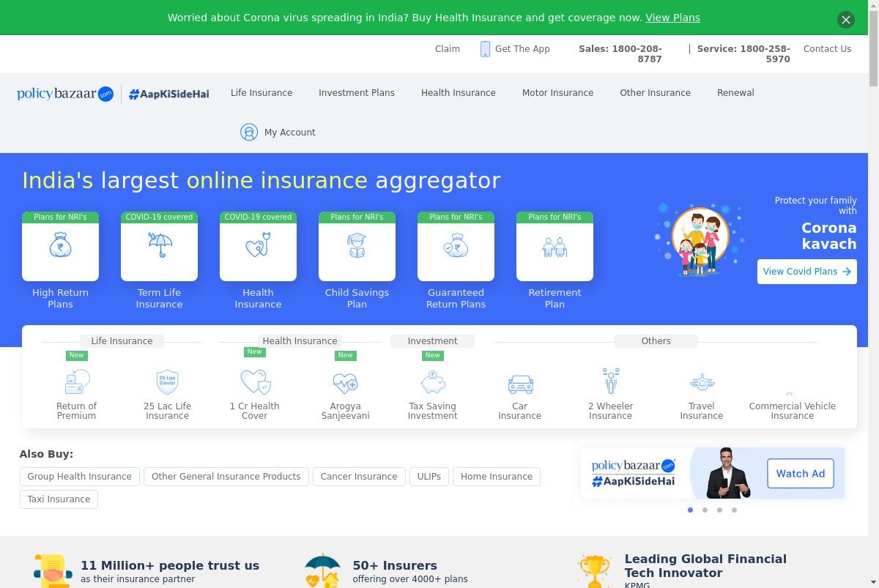Open the Child Savings Plan graduate icon
This screenshot has height=588, width=879.
point(357,246)
